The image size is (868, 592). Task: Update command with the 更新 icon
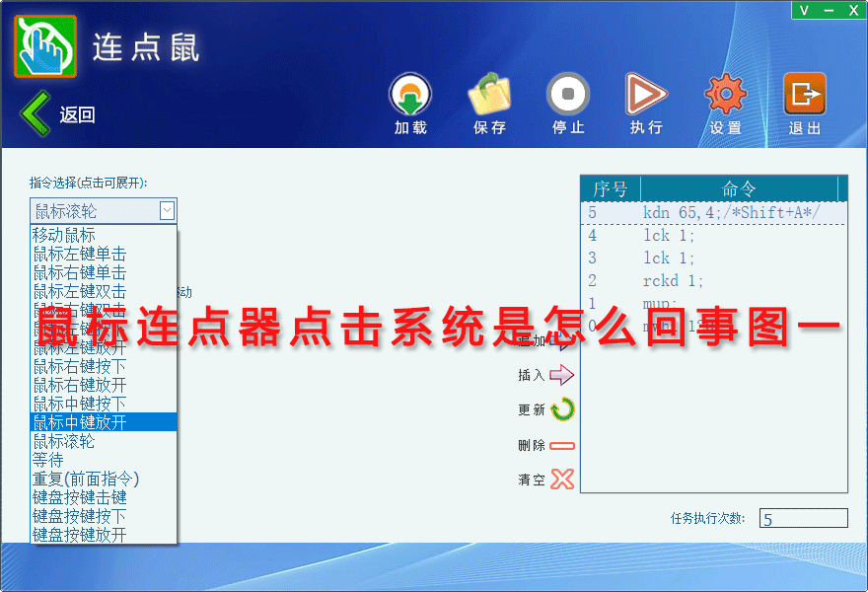pos(563,409)
